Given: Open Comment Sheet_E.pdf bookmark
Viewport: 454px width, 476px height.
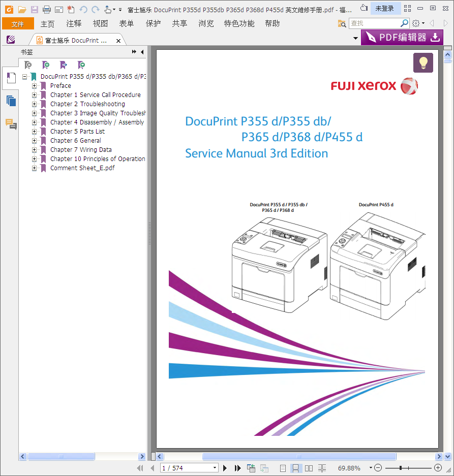Looking at the screenshot, I should point(82,168).
